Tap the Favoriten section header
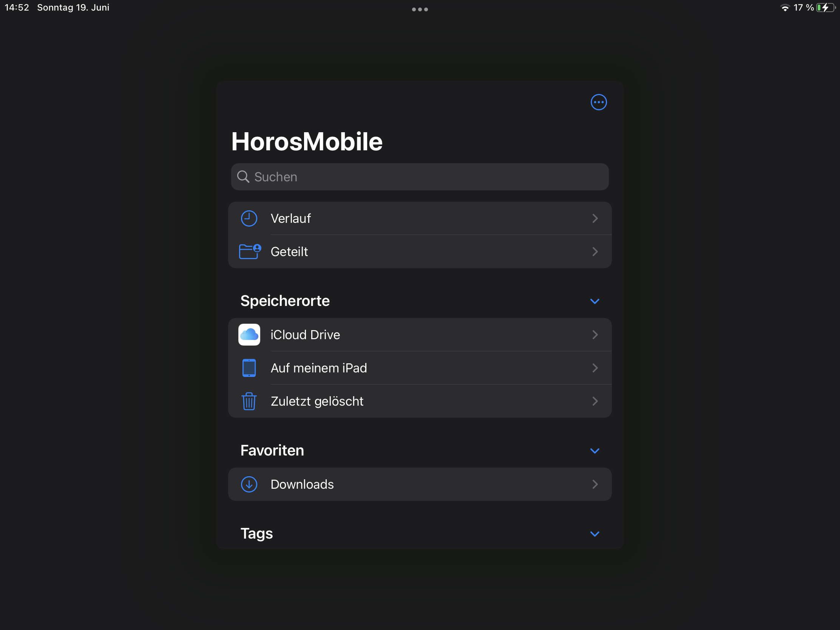Image resolution: width=840 pixels, height=630 pixels. [272, 450]
